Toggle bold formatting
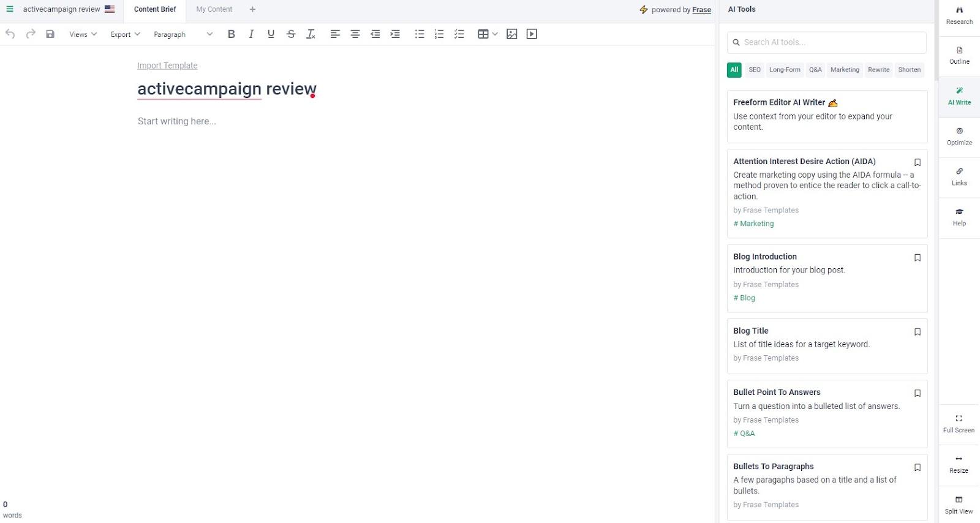The height and width of the screenshot is (523, 980). click(231, 34)
